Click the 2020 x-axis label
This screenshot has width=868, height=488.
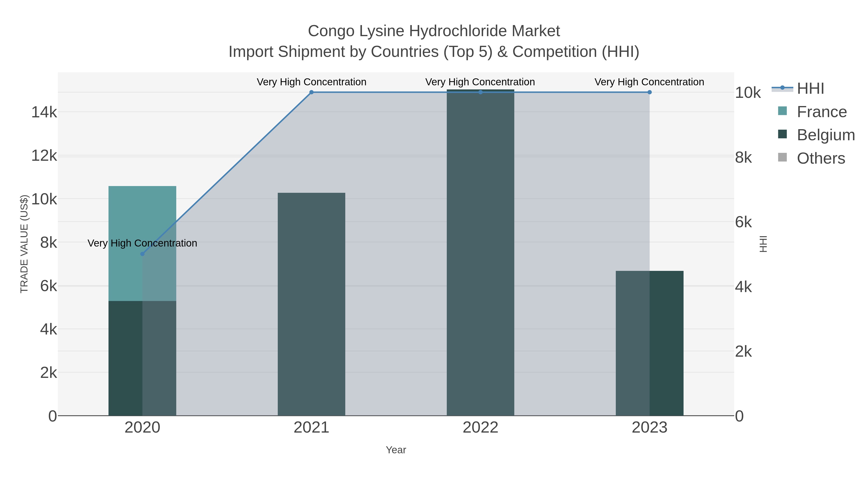(x=142, y=428)
